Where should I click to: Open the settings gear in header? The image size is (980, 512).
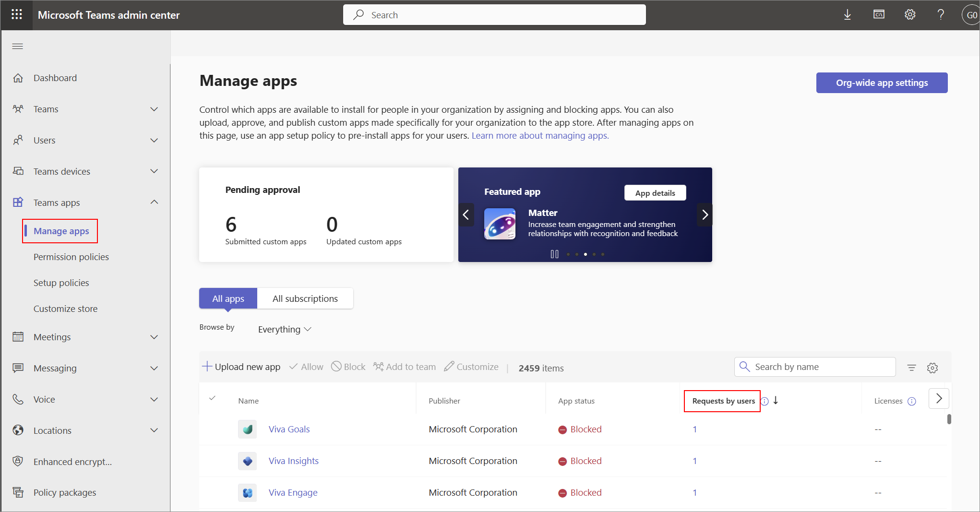910,15
